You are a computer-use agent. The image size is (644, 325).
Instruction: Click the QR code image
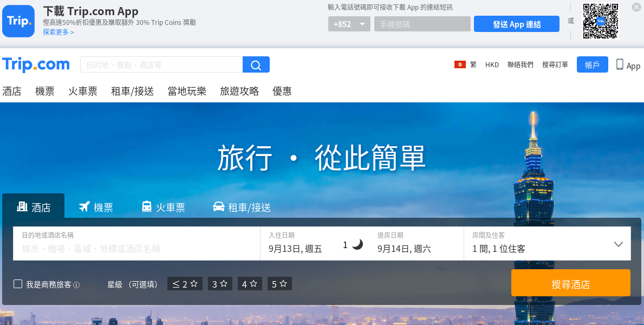tap(600, 21)
